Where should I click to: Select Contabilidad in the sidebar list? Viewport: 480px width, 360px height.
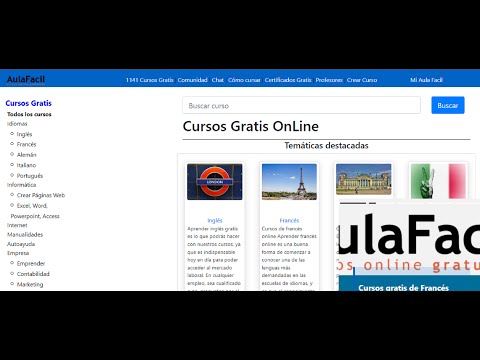(x=33, y=274)
